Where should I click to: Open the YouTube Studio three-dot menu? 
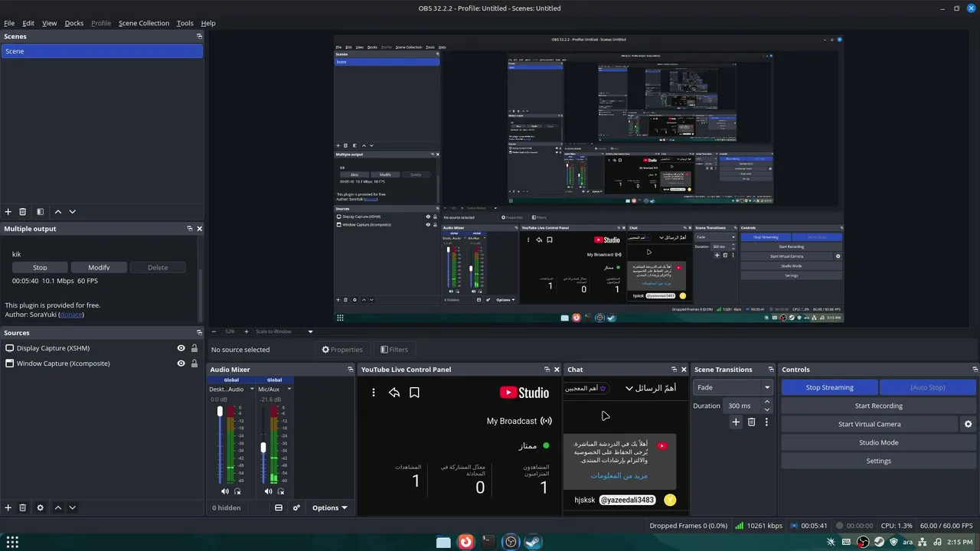click(374, 393)
